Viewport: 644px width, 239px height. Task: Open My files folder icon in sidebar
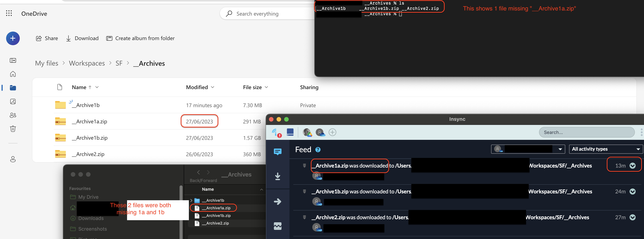(13, 88)
